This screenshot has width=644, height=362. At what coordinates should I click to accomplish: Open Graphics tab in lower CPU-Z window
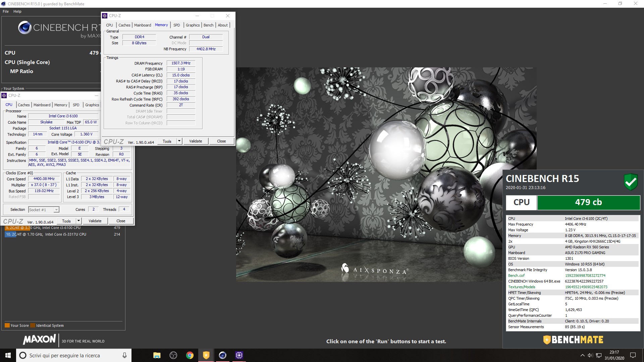(x=92, y=105)
